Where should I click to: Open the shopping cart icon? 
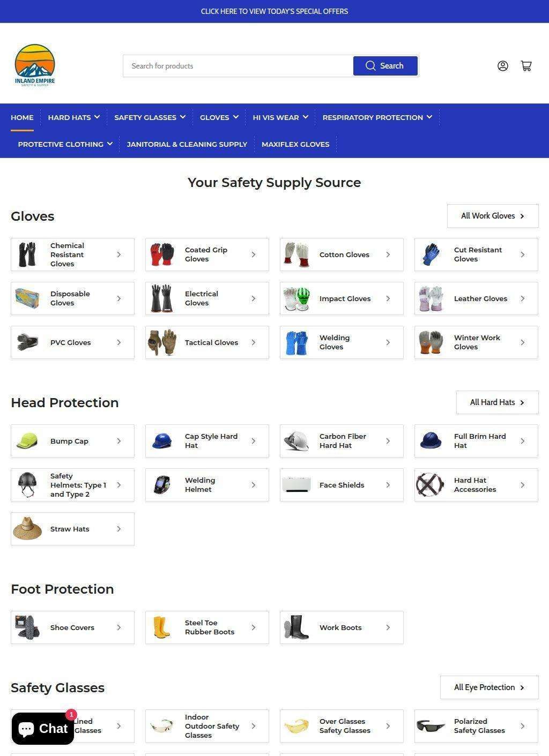click(x=526, y=66)
